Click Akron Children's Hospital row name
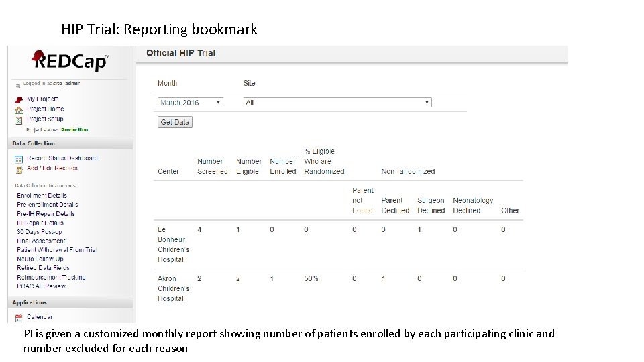Screen dimensions: 644x362 [x=173, y=288]
